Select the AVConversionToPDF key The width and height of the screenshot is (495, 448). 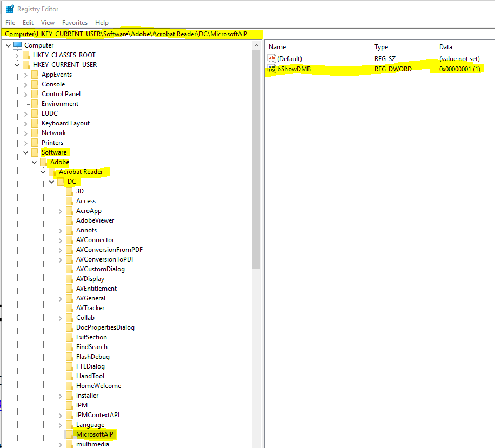pos(105,259)
